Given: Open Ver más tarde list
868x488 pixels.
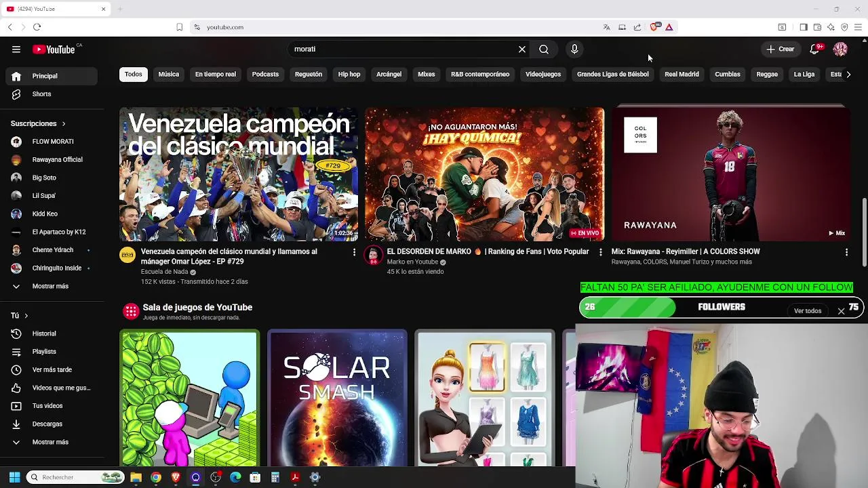Looking at the screenshot, I should click(x=52, y=369).
